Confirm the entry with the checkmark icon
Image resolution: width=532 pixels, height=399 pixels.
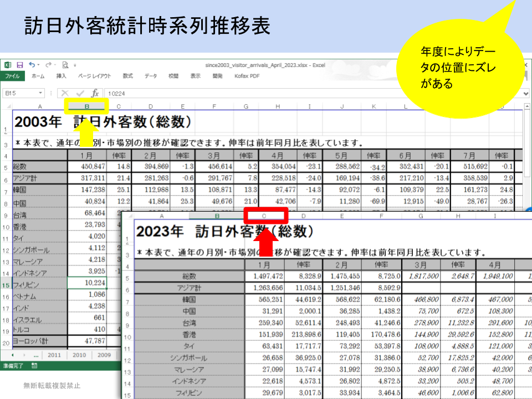tap(80, 93)
